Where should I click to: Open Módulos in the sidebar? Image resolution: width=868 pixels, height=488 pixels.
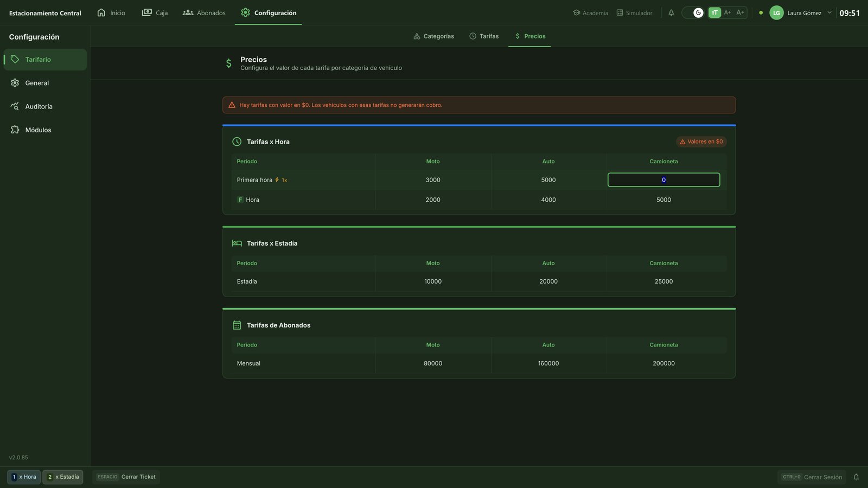(45, 130)
